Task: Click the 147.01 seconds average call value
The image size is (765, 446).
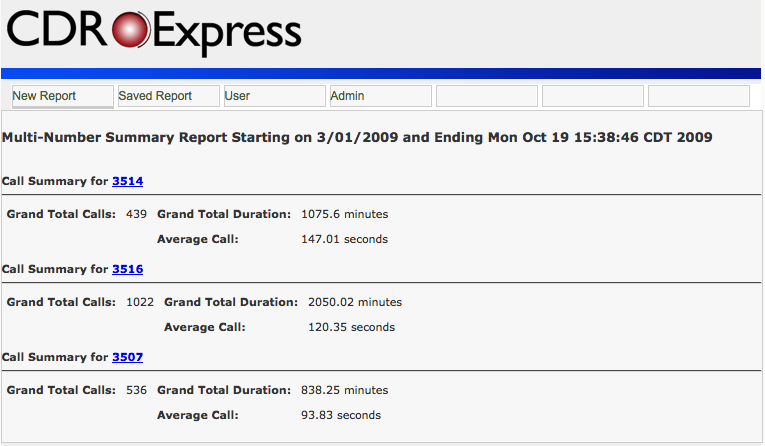Action: [x=344, y=239]
